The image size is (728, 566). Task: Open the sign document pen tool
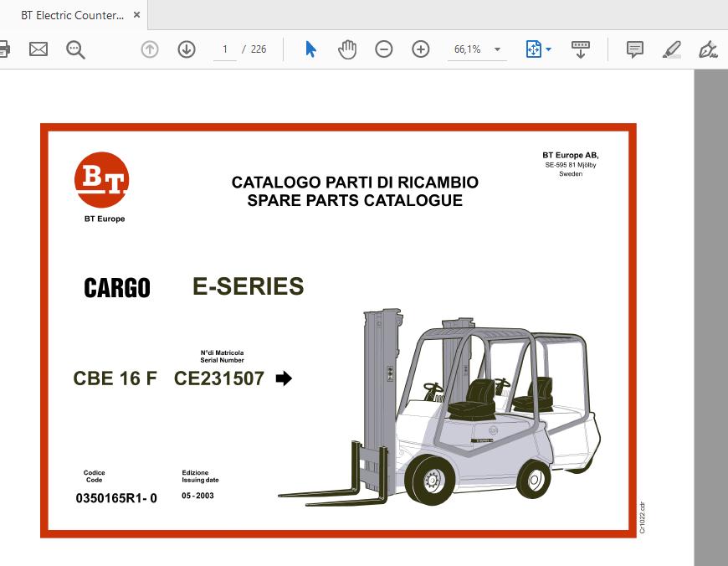708,49
